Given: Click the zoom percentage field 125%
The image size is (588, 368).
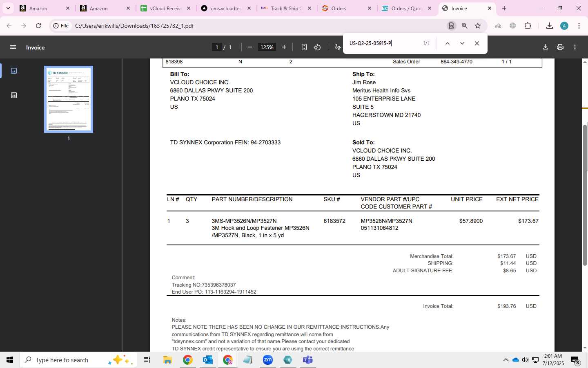Looking at the screenshot, I should (x=267, y=47).
